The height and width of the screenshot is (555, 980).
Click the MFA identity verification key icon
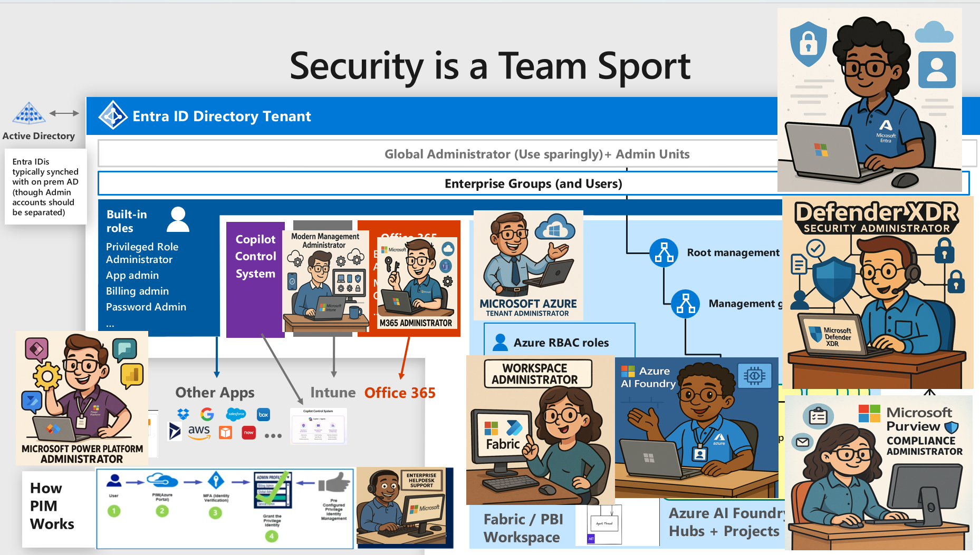(x=216, y=481)
